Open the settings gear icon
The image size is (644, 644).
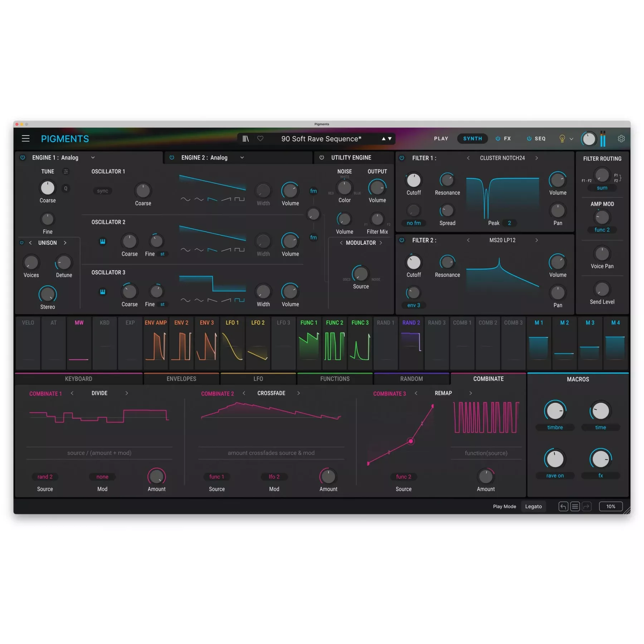click(621, 138)
